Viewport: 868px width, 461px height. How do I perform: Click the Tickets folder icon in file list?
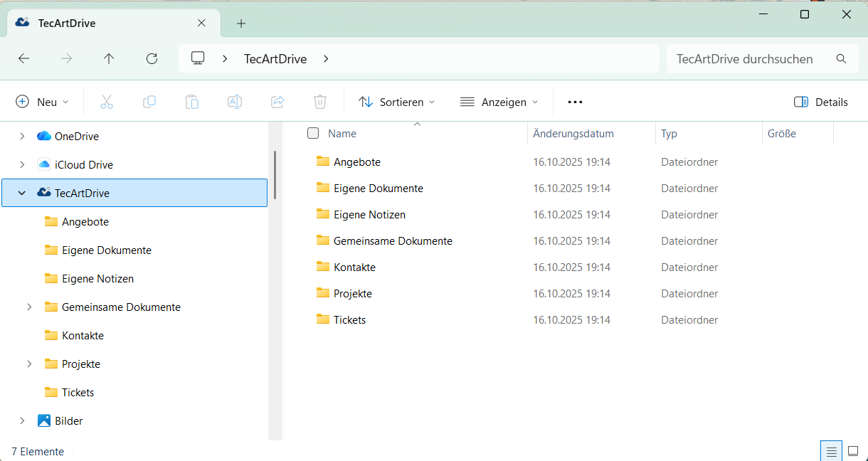click(x=323, y=319)
